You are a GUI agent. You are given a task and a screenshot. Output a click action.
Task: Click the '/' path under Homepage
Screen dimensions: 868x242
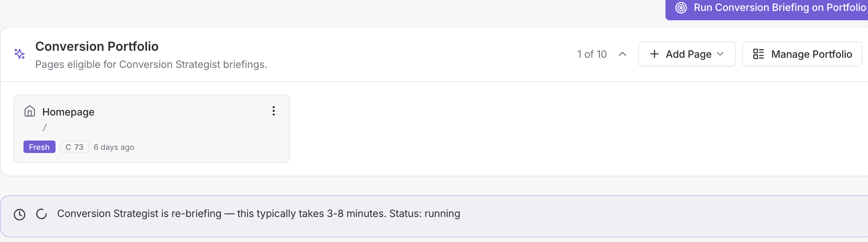pos(45,127)
